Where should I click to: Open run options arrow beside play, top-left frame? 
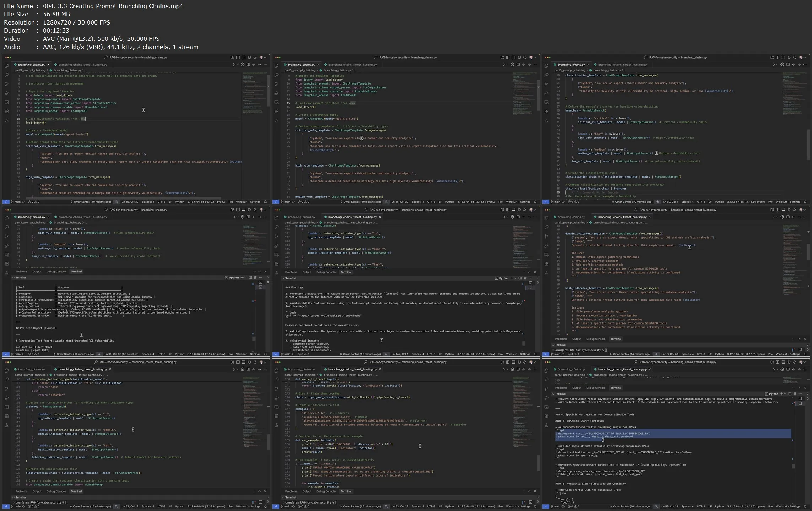coord(238,65)
